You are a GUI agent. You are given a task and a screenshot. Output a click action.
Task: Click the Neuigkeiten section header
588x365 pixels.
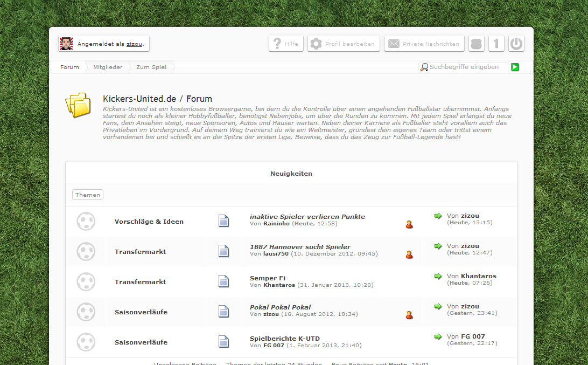[291, 174]
